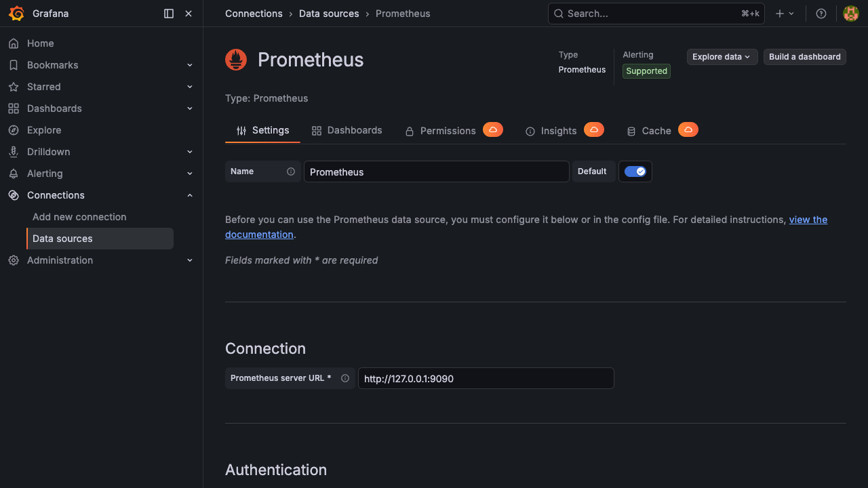
Task: Click the Name field info icon
Action: (291, 171)
